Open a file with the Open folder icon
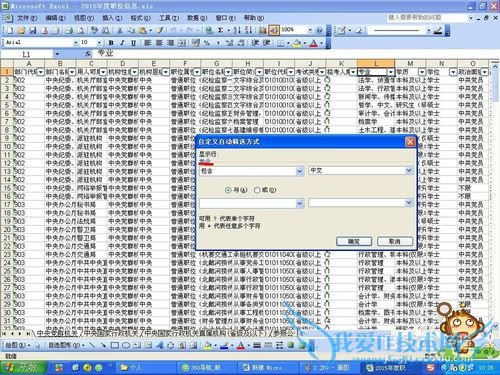The width and height of the screenshot is (500, 375). click(x=21, y=31)
